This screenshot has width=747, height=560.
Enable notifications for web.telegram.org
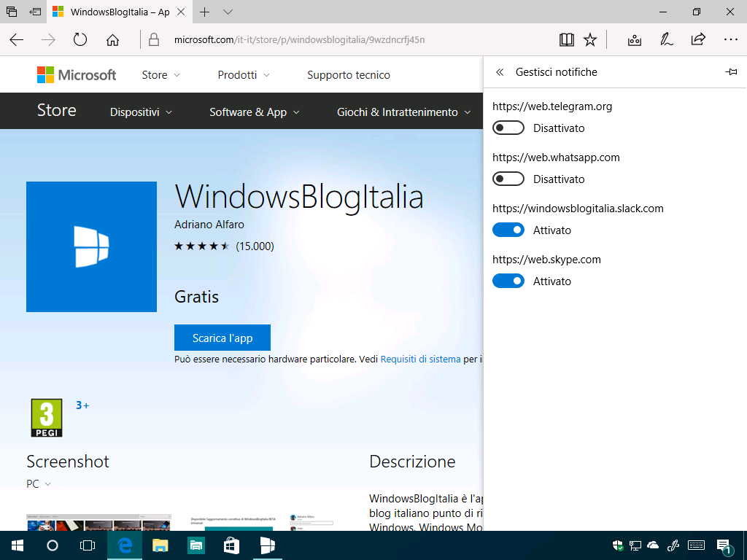point(508,128)
